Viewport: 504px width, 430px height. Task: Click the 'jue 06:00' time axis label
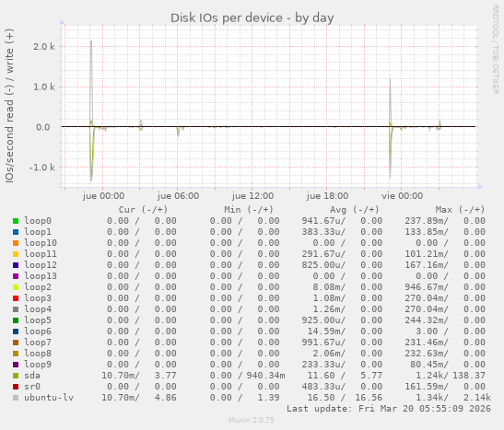178,196
